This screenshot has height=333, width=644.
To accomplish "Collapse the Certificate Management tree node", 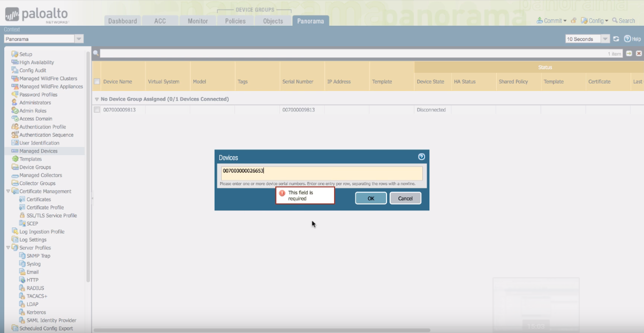I will coord(8,191).
